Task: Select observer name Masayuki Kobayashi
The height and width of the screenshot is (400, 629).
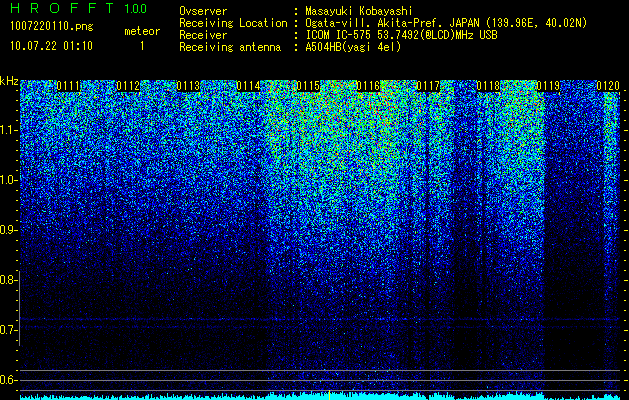Action: (359, 12)
